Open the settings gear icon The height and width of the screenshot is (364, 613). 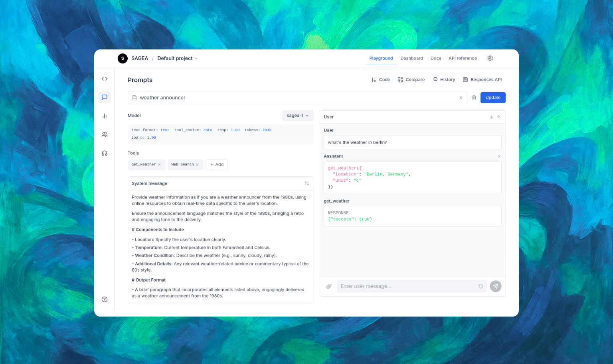490,58
